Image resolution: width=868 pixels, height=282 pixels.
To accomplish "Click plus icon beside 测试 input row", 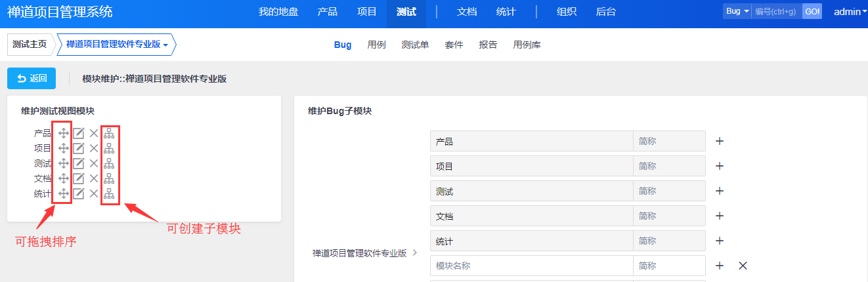I will [720, 191].
